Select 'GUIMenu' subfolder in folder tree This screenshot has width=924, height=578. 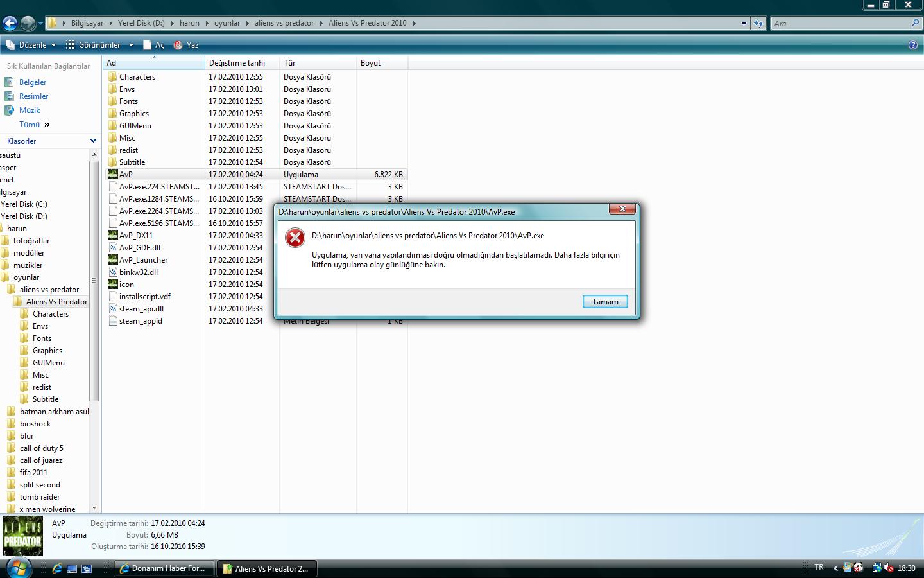click(49, 363)
